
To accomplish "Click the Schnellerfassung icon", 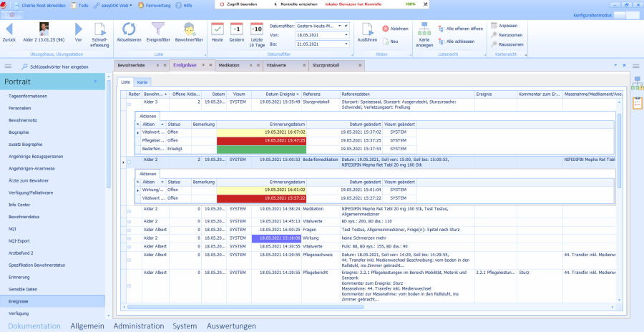I will coord(100,30).
